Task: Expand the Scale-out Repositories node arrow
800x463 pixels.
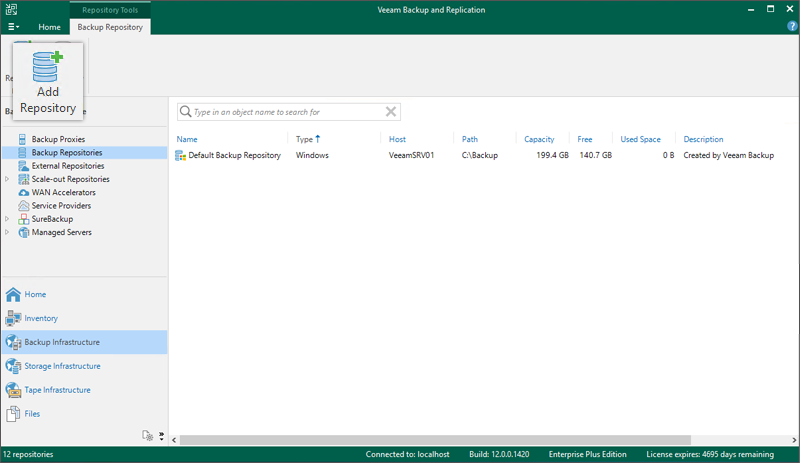Action: pos(7,179)
